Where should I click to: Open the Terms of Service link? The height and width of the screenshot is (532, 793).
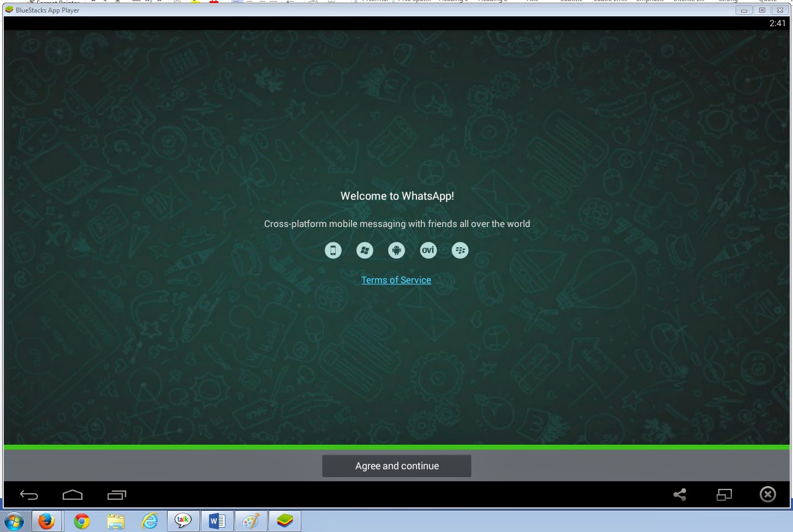coord(396,280)
